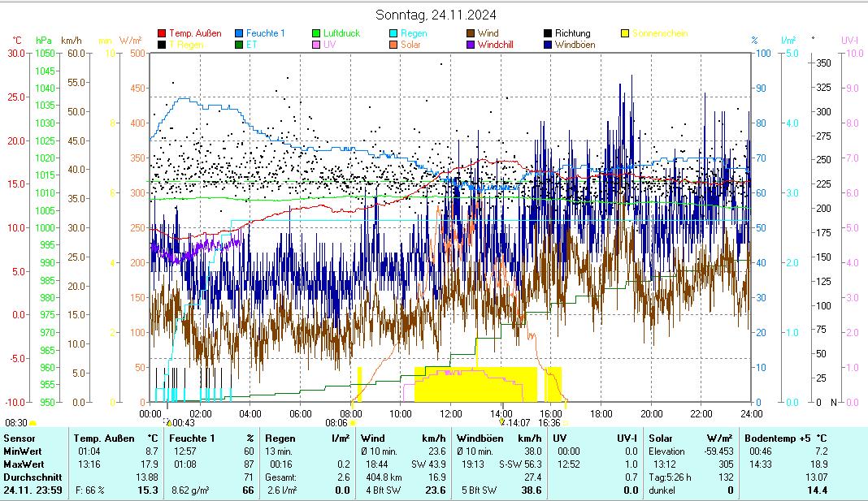The height and width of the screenshot is (501, 868).
Task: Click the yellow triangle marker beside 08:30
Action: [33, 423]
